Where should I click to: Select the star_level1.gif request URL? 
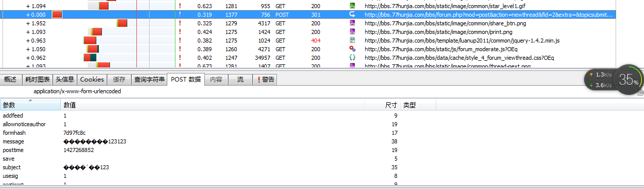pos(445,6)
